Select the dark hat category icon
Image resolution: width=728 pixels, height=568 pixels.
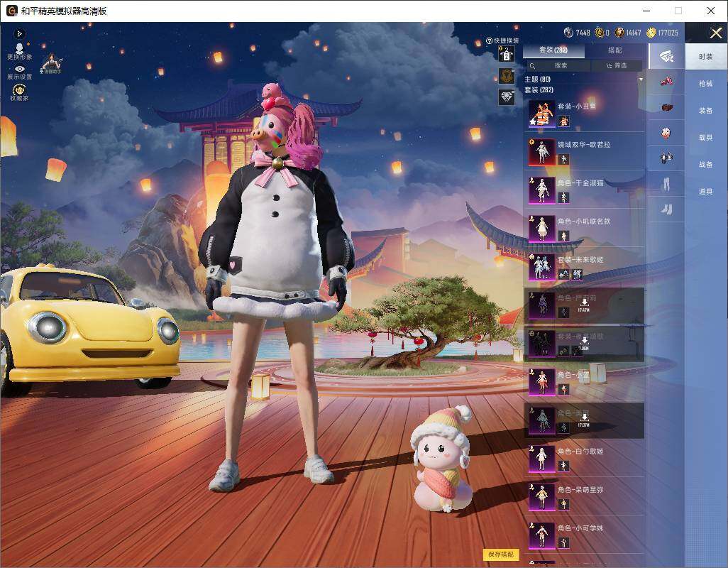[666, 108]
